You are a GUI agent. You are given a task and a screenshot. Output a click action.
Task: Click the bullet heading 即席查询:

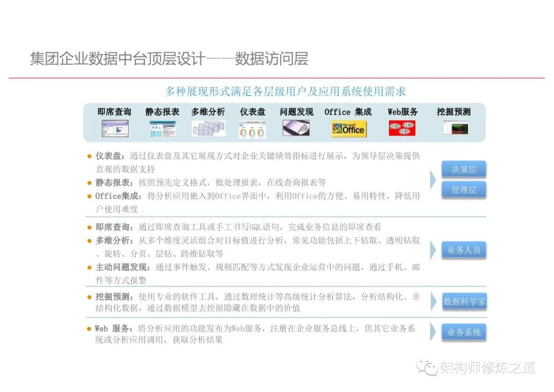[x=114, y=227]
